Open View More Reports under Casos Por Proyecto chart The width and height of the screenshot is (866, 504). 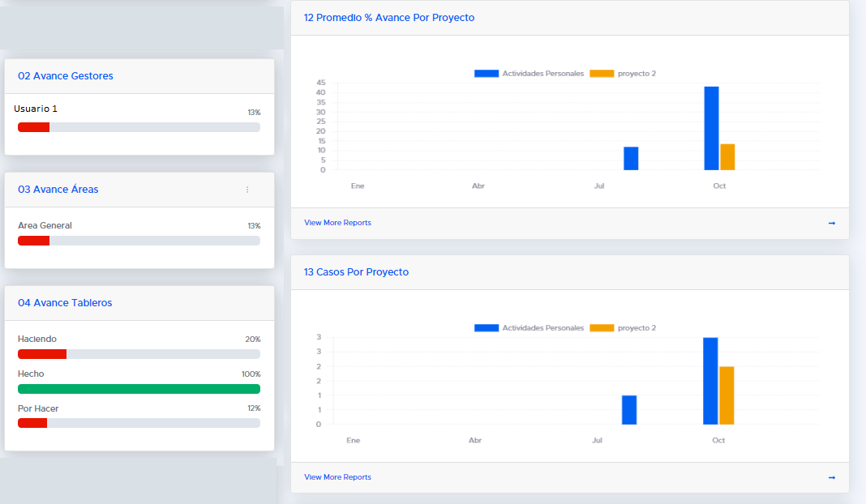337,477
